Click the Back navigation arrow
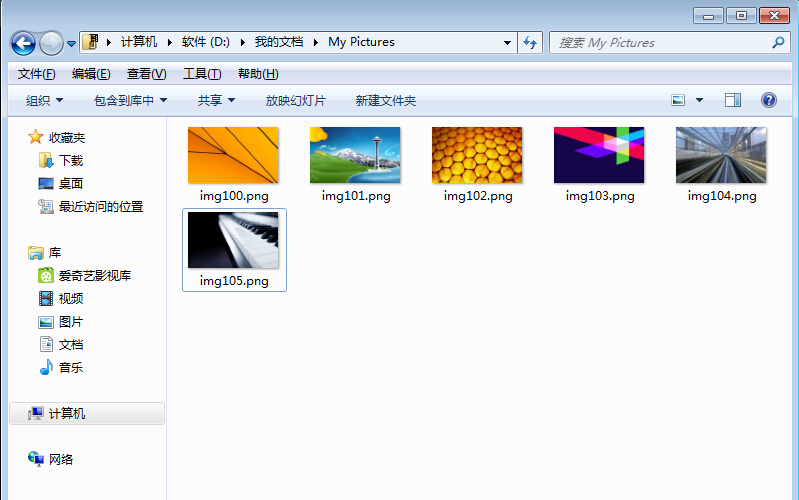 [x=23, y=43]
